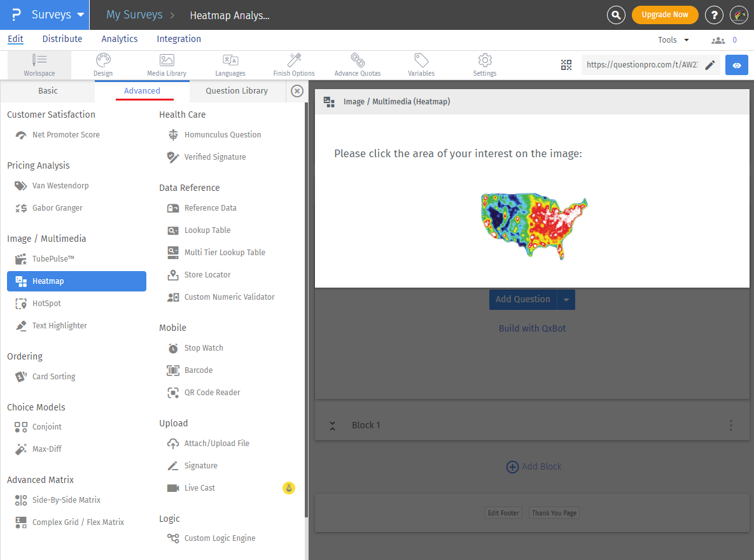Open the Finish Options toolbar icon
Screen dimensions: 754x560
coord(293,64)
